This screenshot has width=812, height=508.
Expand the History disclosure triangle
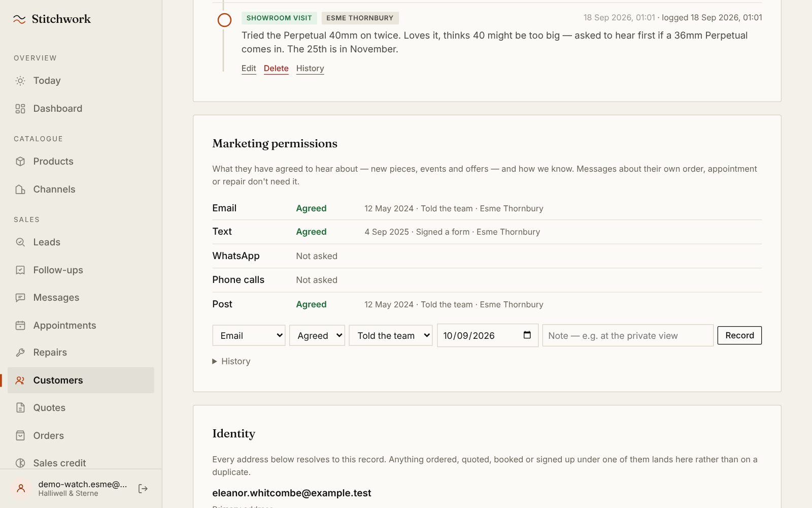pos(215,362)
